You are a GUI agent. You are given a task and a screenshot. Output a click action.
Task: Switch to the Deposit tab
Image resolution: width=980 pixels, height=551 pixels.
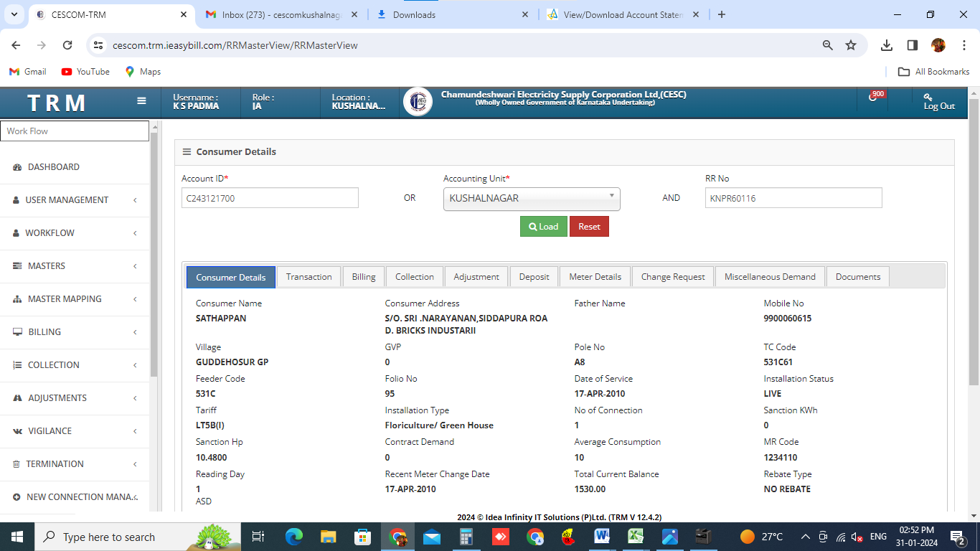click(x=534, y=277)
